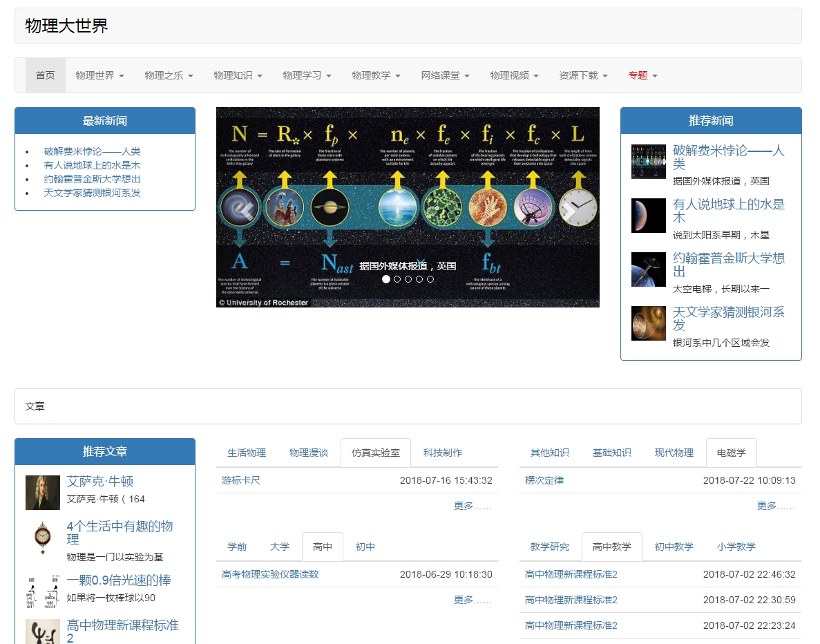820x644 pixels.
Task: Open the 游标卡尺 article link
Action: click(x=241, y=480)
